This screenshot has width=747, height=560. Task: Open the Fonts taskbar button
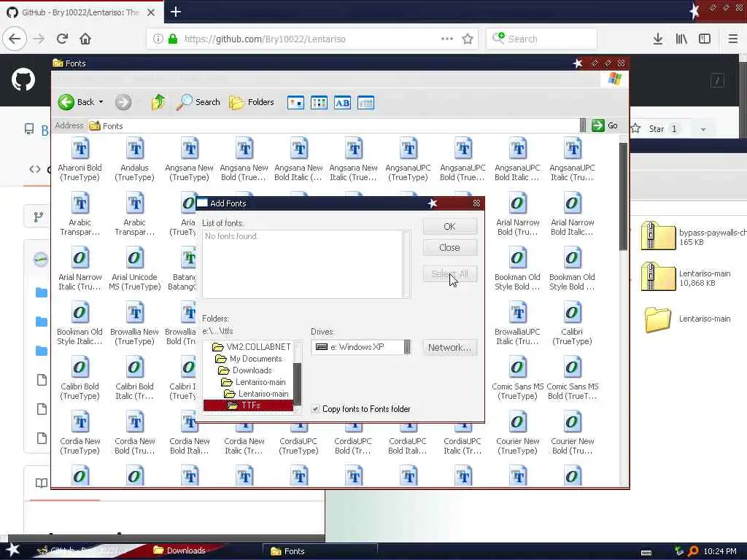pos(320,551)
